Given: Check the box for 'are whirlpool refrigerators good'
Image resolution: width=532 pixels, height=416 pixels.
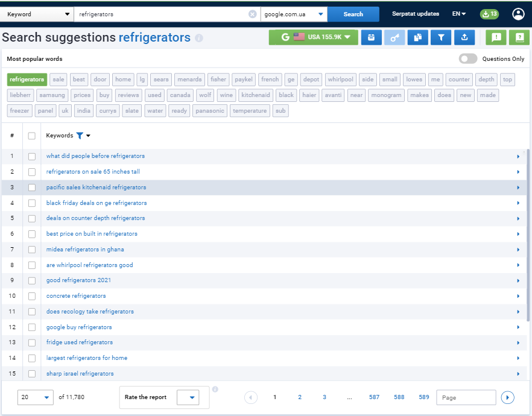Looking at the screenshot, I should (x=32, y=265).
